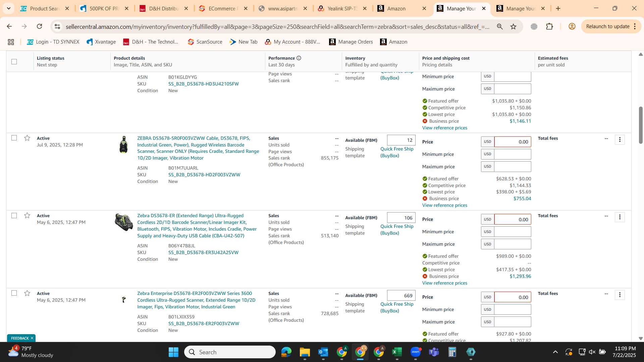Viewport: 644px width, 362px height.
Task: Click Business price $755.04 link
Action: (522, 198)
